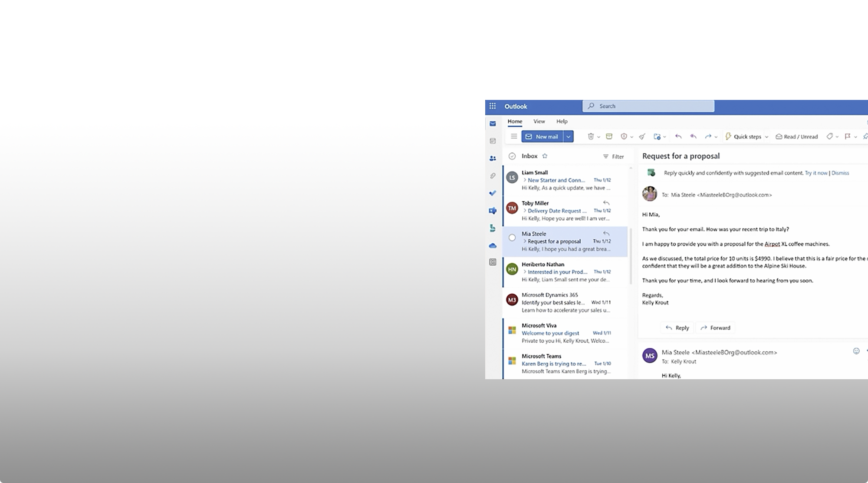Click the Try it now link
The height and width of the screenshot is (483, 868).
[x=816, y=173]
